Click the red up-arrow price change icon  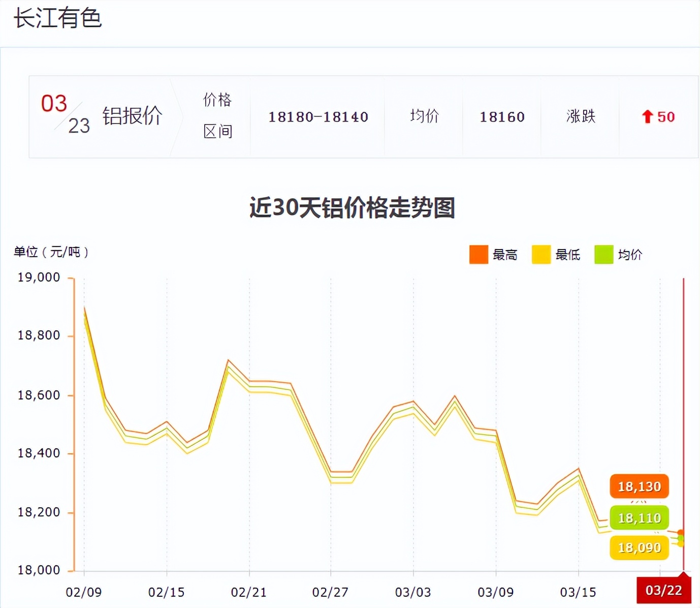point(647,117)
